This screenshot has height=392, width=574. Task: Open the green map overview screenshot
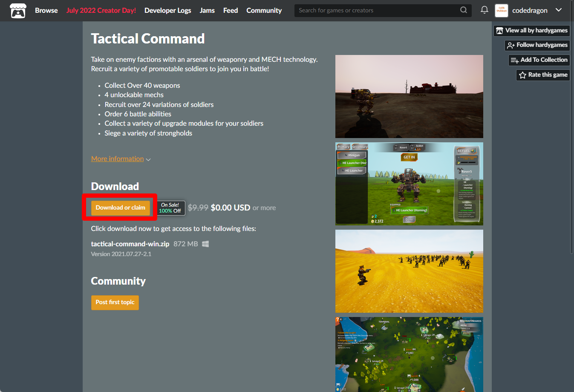click(x=409, y=355)
